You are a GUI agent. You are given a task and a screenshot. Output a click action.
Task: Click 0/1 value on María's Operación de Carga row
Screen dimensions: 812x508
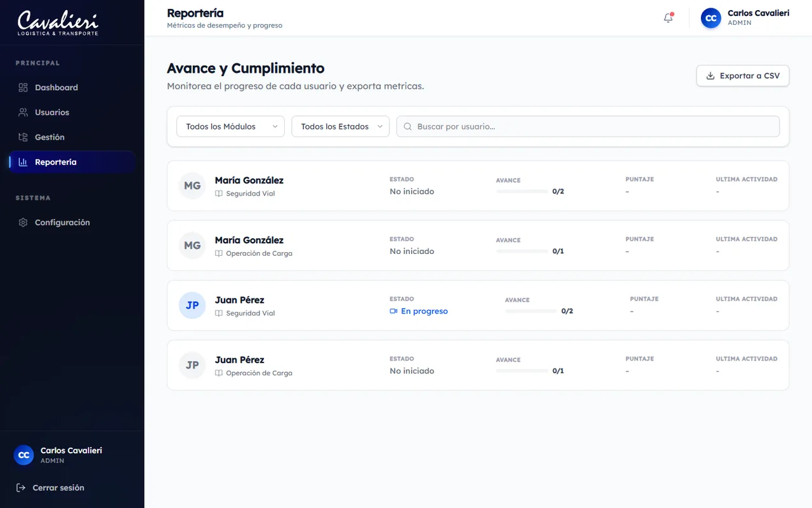[558, 251]
